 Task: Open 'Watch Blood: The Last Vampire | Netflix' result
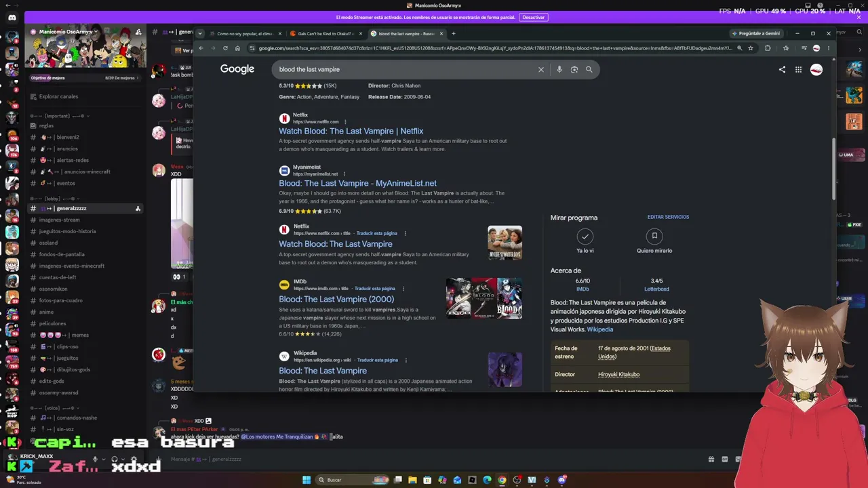click(351, 131)
